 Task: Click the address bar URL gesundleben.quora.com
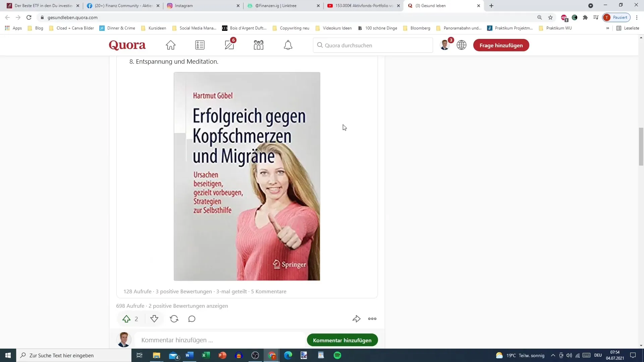point(72,17)
